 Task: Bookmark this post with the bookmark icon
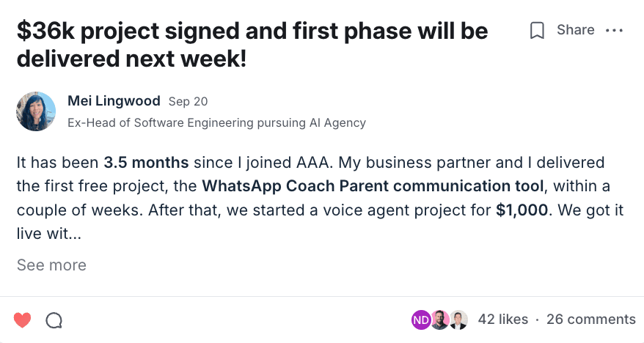point(538,31)
